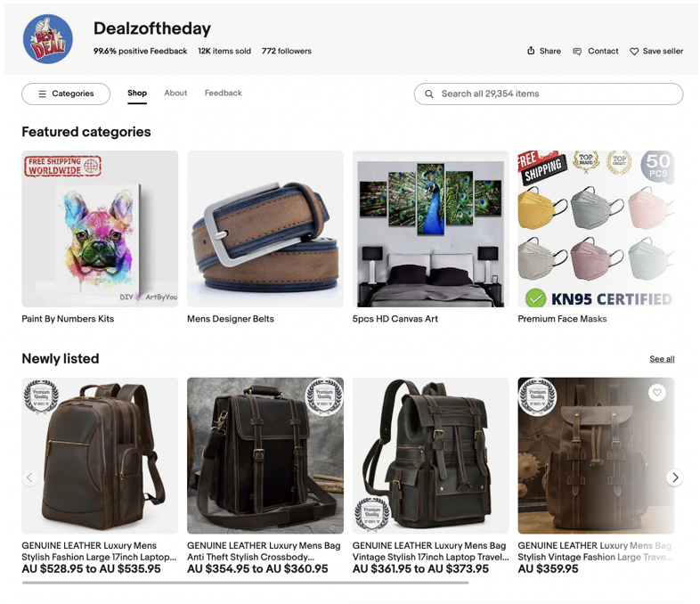The width and height of the screenshot is (700, 604).
Task: Show next newly listed items arrow
Action: (x=674, y=477)
